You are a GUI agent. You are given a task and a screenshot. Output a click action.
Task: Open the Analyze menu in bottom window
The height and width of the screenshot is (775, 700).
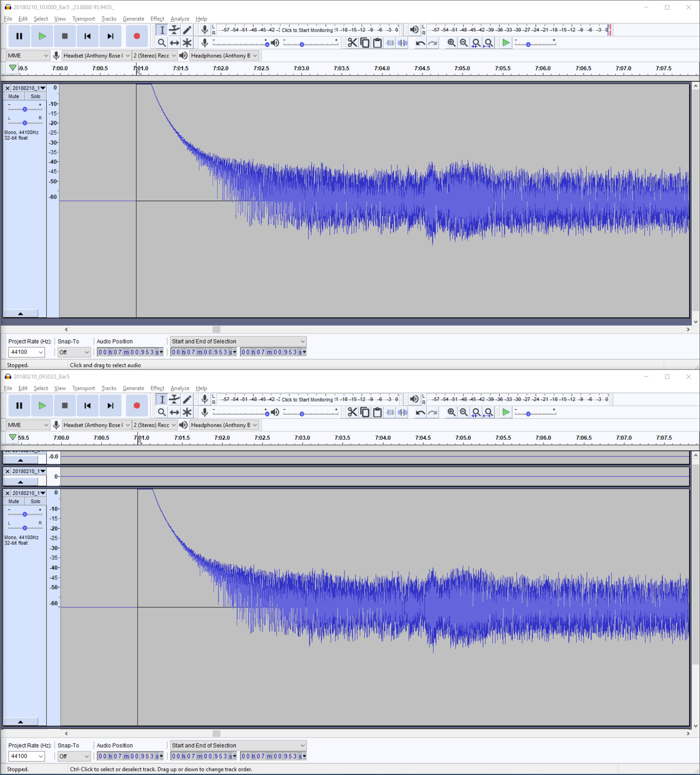tap(180, 388)
